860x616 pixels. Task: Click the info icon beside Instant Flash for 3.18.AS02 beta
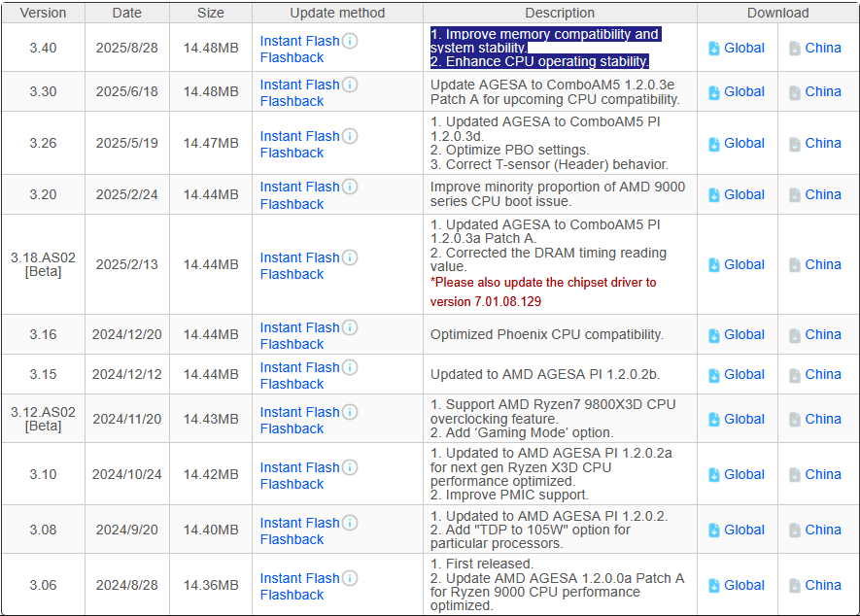(350, 257)
